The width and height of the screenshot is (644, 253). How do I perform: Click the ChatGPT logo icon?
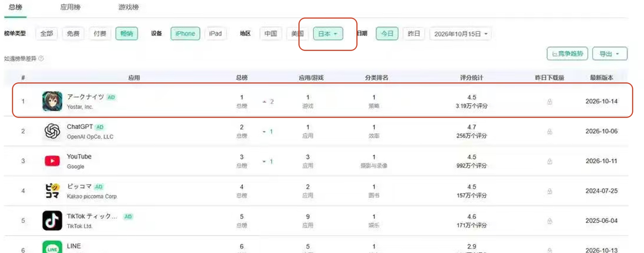pyautogui.click(x=52, y=131)
